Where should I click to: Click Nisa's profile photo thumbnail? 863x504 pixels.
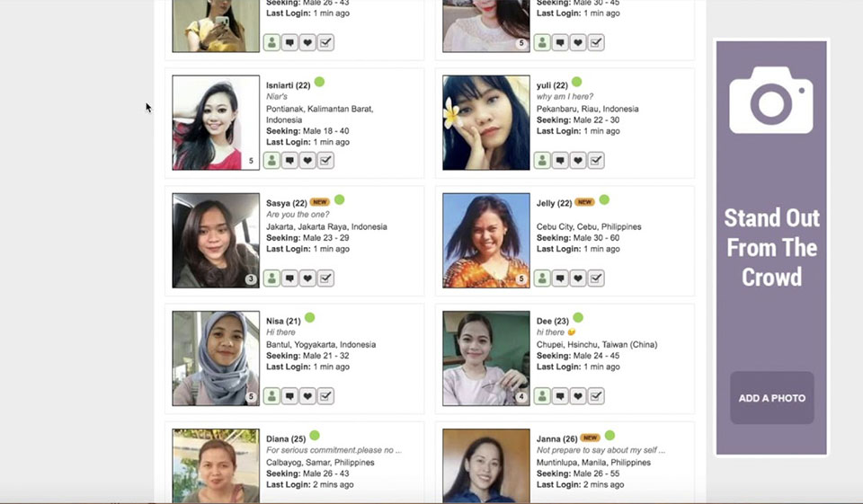tap(216, 358)
